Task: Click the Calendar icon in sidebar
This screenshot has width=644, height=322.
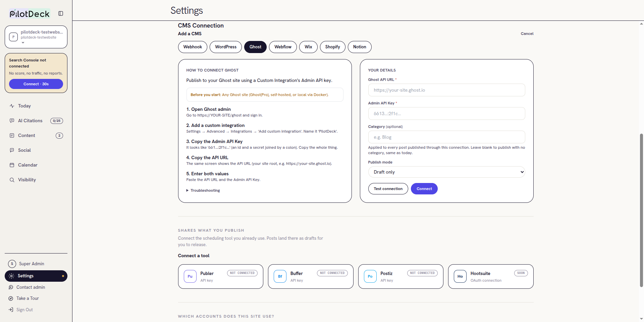Action: (12, 165)
